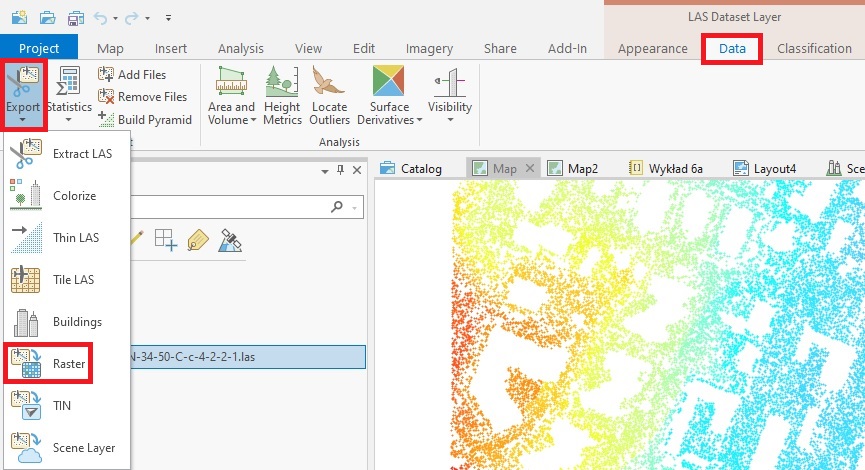
Task: Click the Contents pane search field
Action: point(240,206)
